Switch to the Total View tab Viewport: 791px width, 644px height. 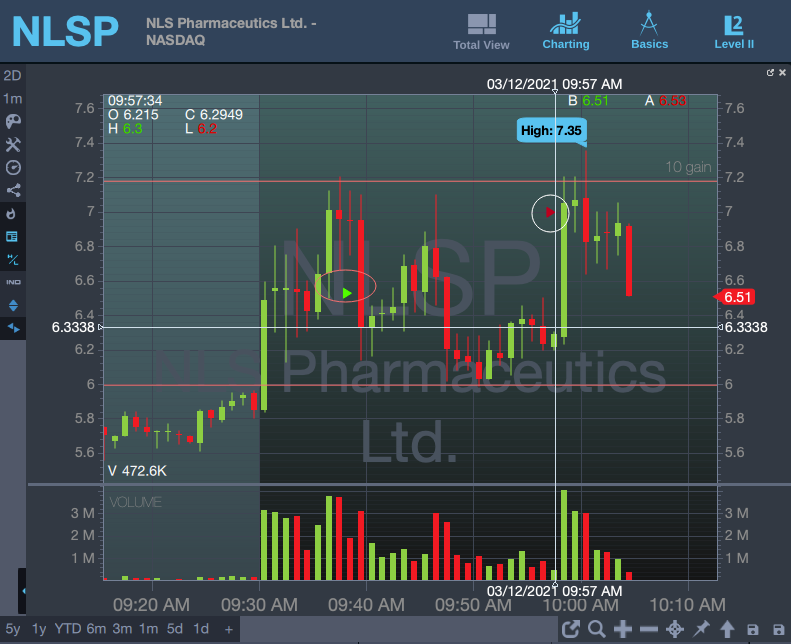[x=481, y=31]
